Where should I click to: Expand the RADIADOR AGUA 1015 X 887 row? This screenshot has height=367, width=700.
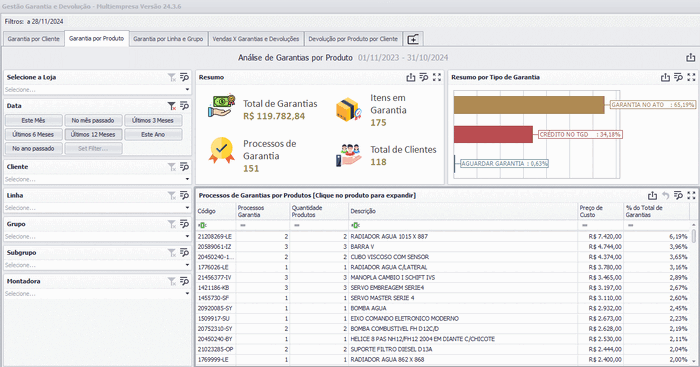(444, 237)
